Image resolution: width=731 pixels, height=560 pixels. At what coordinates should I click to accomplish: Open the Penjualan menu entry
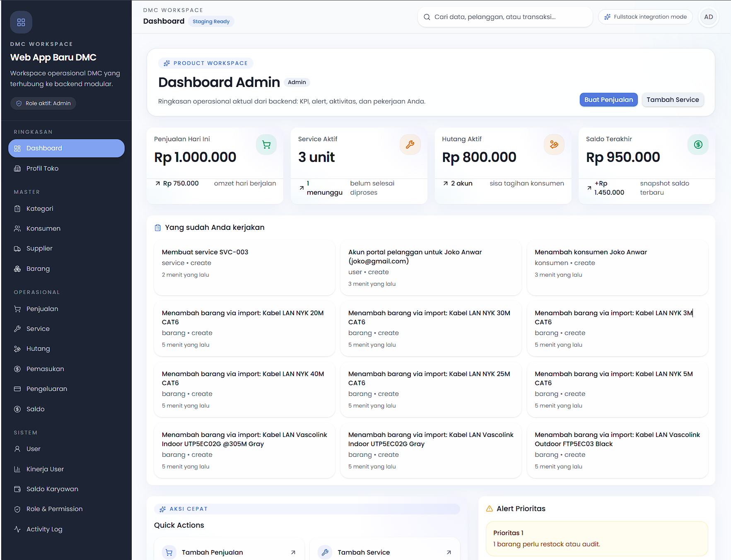coord(66,309)
